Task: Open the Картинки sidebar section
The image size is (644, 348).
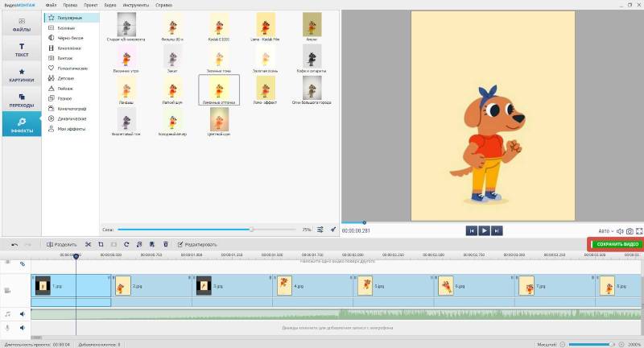Action: click(x=22, y=75)
